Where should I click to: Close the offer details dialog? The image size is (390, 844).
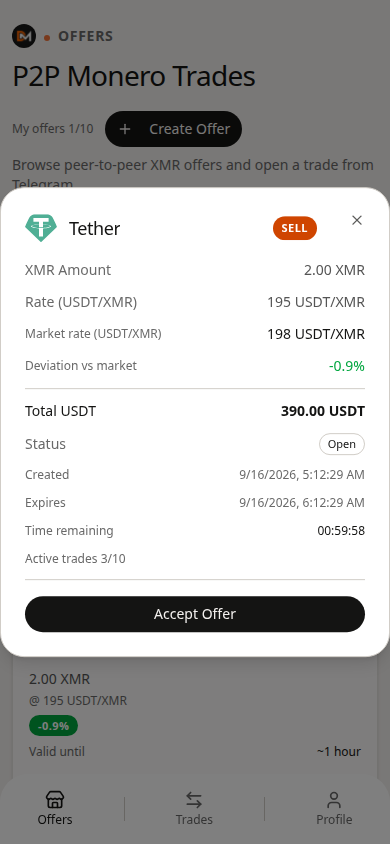click(357, 220)
